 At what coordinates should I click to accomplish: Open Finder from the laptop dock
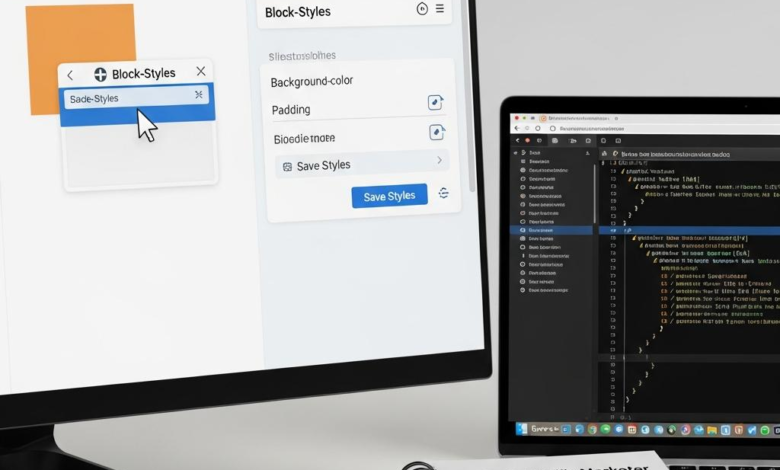522,429
